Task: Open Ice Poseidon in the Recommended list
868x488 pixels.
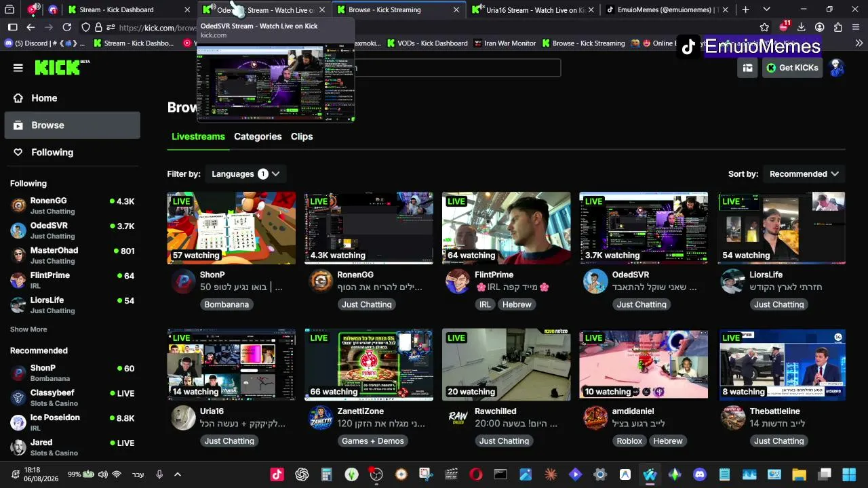Action: [x=72, y=422]
